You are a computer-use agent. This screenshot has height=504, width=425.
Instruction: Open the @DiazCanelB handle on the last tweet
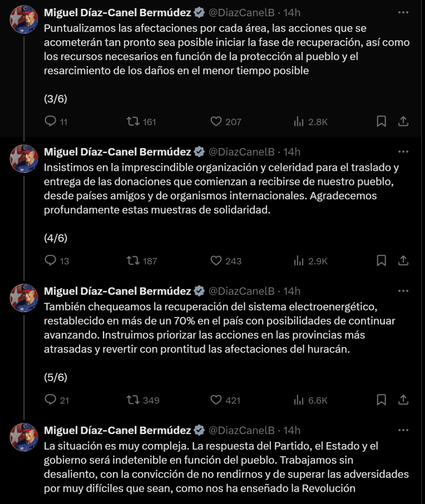click(242, 430)
